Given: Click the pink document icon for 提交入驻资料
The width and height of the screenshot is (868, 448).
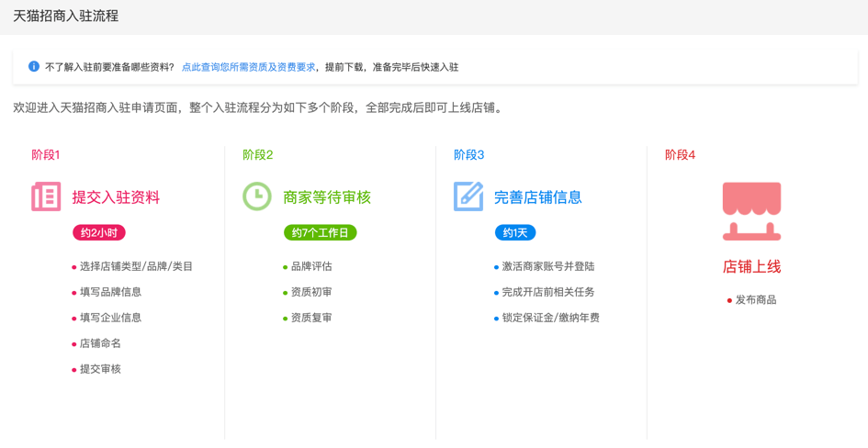Looking at the screenshot, I should 46,196.
